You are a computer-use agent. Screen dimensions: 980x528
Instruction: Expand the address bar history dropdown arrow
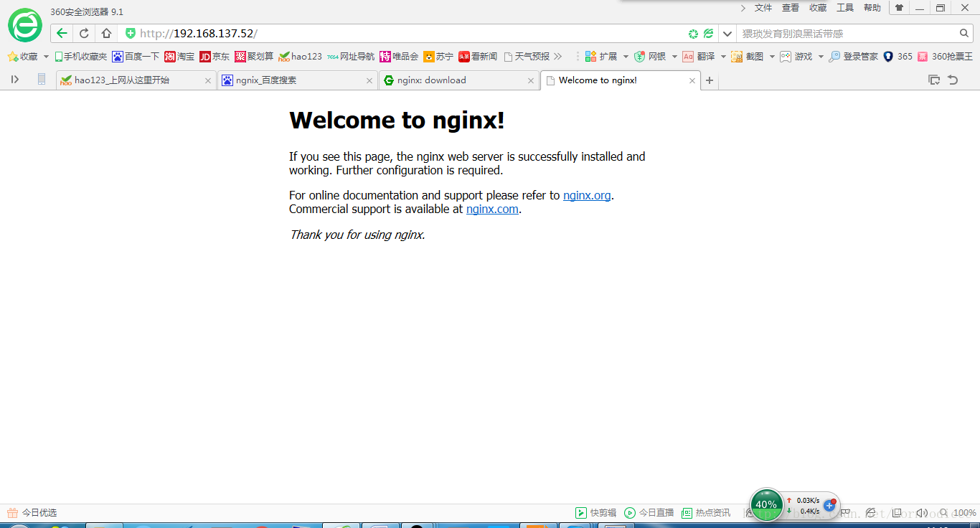(x=727, y=34)
